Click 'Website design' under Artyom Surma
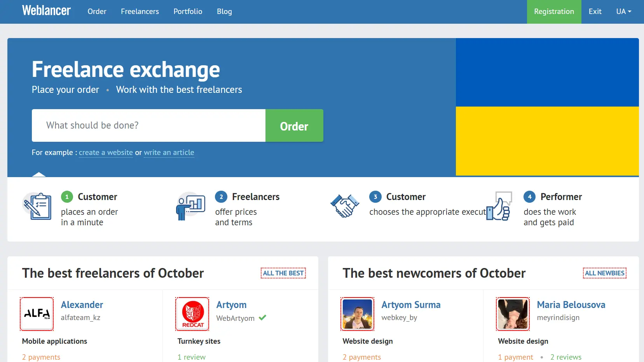 (368, 341)
